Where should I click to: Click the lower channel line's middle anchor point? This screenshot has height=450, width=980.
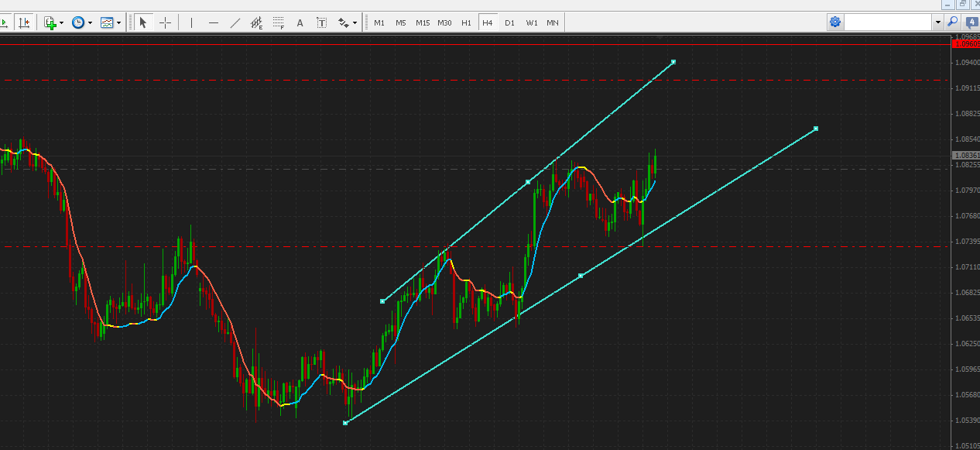click(x=581, y=275)
